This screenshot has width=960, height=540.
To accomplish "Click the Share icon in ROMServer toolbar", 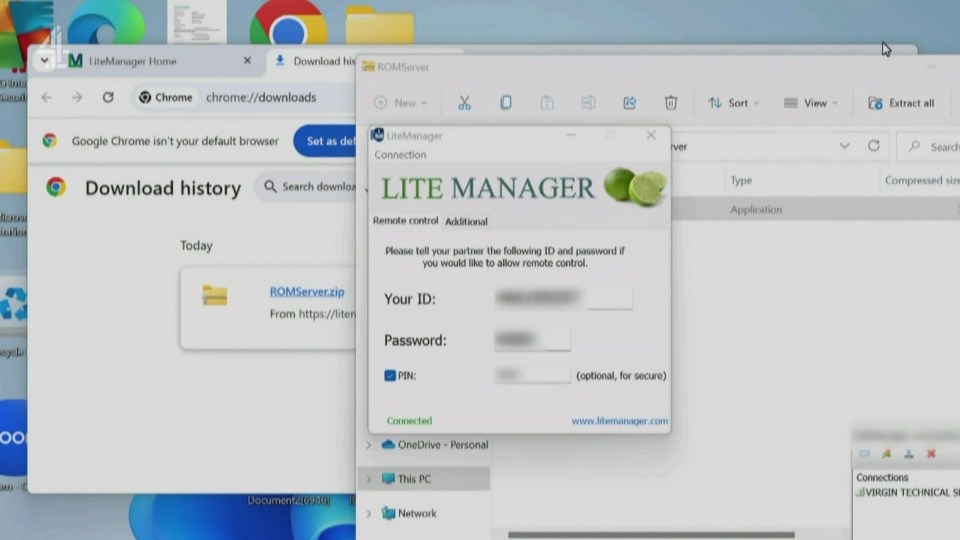I will pos(629,103).
